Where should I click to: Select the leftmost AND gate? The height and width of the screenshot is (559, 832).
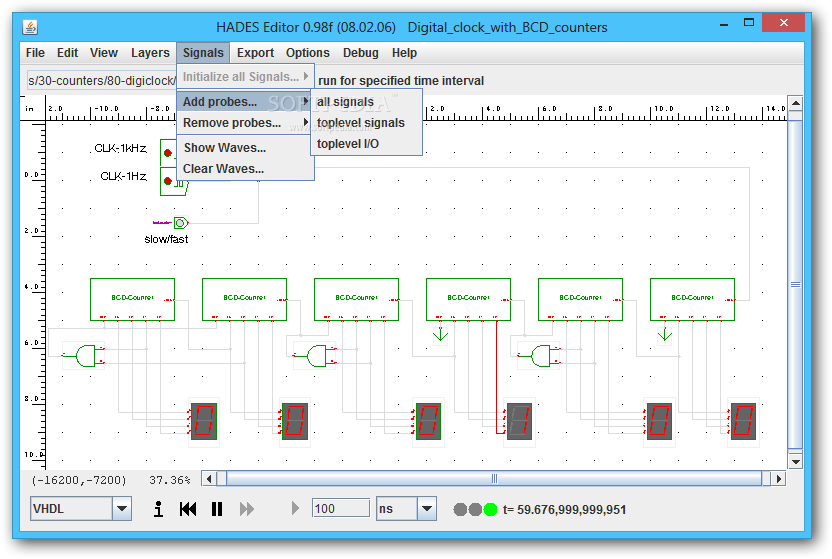[x=85, y=356]
